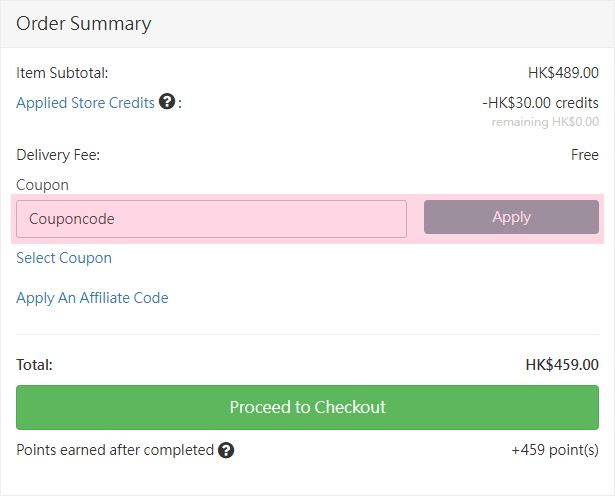Click the Item Subtotal label
This screenshot has width=615, height=496.
pyautogui.click(x=62, y=73)
